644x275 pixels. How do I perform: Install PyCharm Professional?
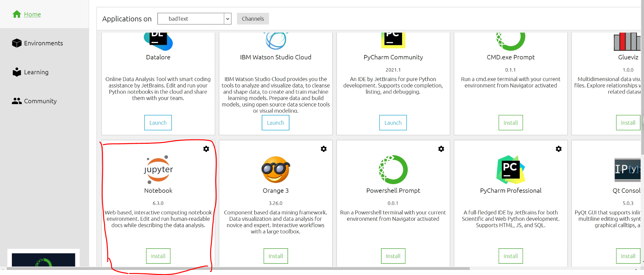pyautogui.click(x=511, y=256)
